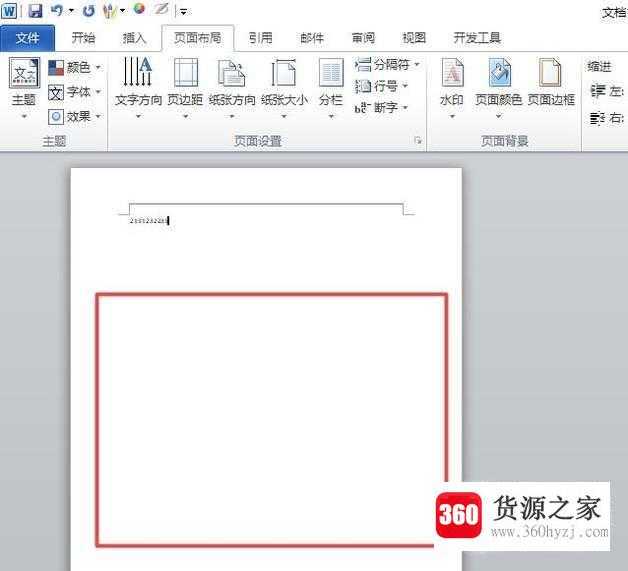Expand theme 颜色 colors dropdown
Image resolution: width=628 pixels, height=571 pixels.
[74, 67]
